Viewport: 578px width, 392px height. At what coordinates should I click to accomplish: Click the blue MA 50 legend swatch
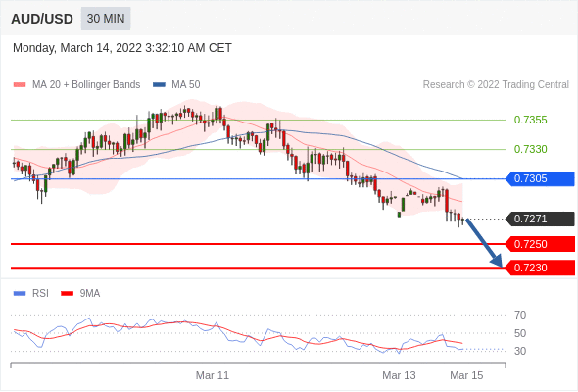click(159, 85)
